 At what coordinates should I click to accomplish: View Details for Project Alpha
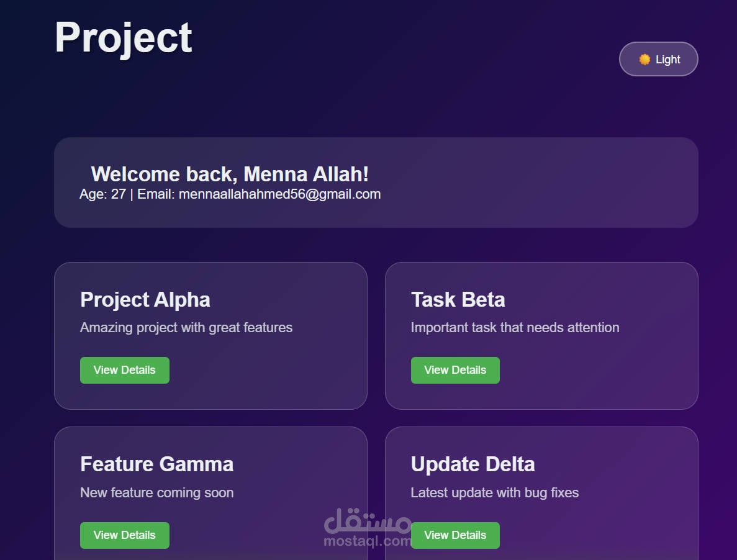[x=125, y=370]
